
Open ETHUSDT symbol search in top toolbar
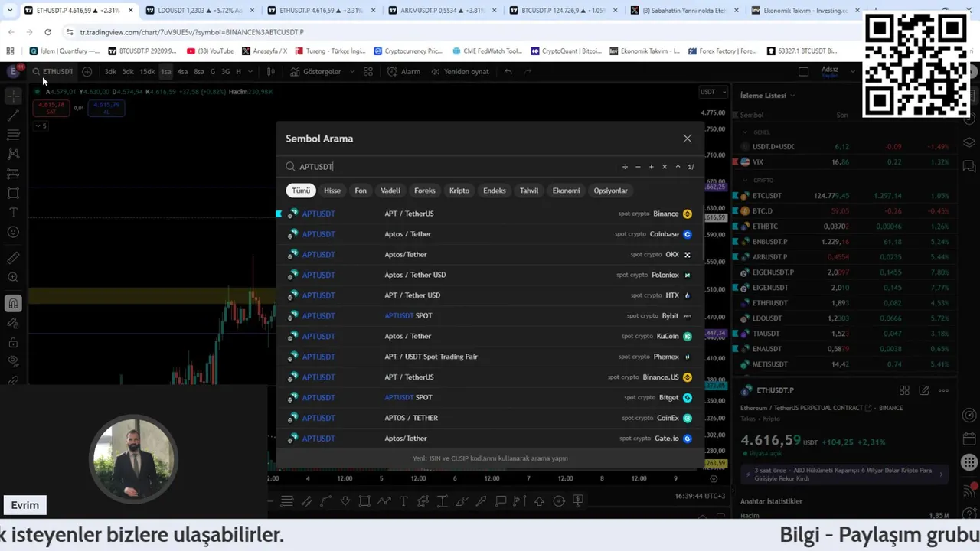click(53, 71)
